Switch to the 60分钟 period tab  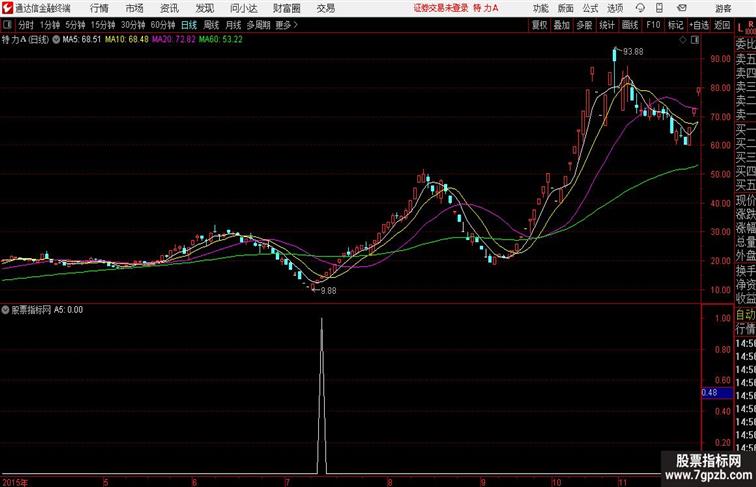163,25
